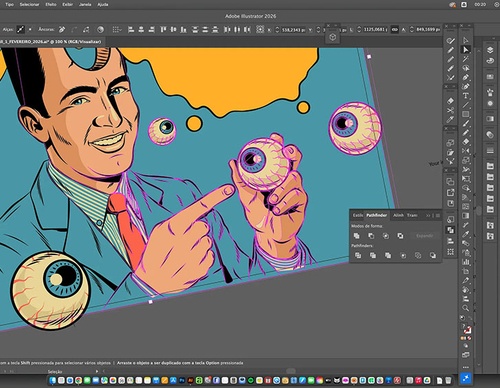
Task: Click Minus Back in the Pathfinders row
Action: pyautogui.click(x=433, y=255)
